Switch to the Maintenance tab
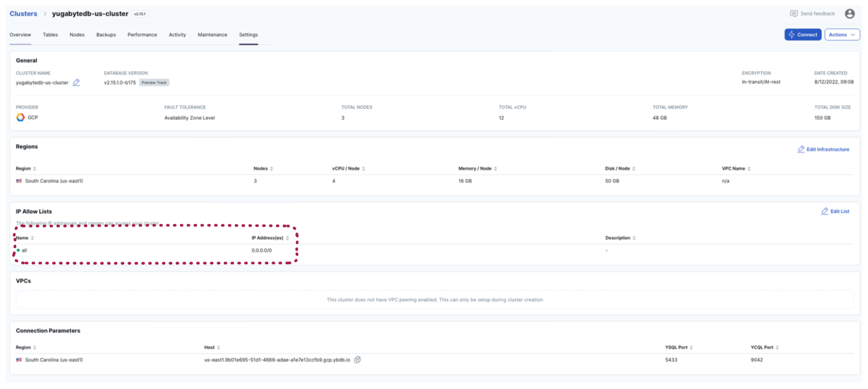Viewport: 868px width, 389px height. click(212, 35)
